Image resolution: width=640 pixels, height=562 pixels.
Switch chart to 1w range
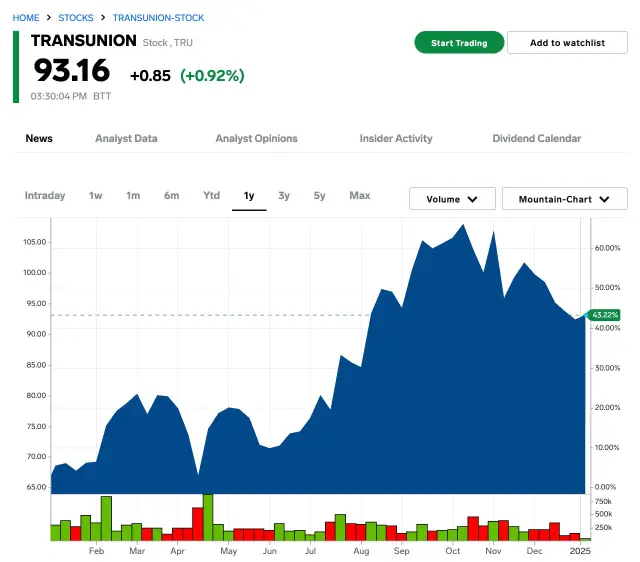(x=96, y=196)
